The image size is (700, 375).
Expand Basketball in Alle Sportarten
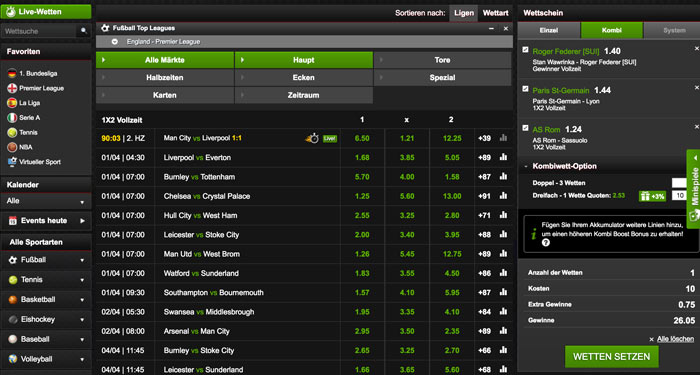[x=82, y=300]
